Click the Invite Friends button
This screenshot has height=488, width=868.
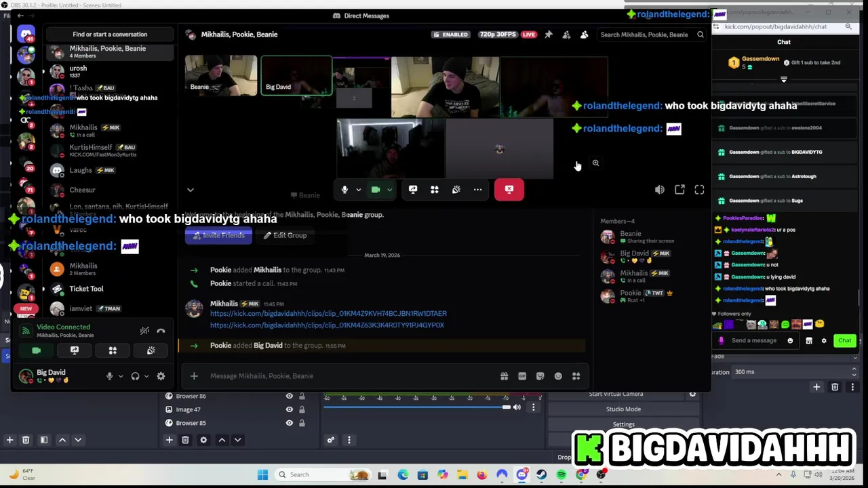tap(218, 235)
